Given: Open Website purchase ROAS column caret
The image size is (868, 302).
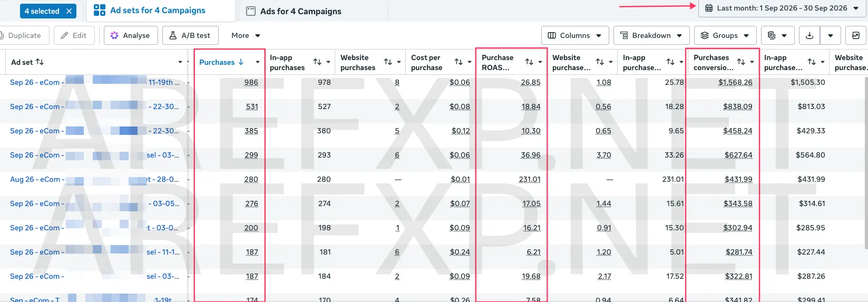Looking at the screenshot, I should pyautogui.click(x=611, y=62).
